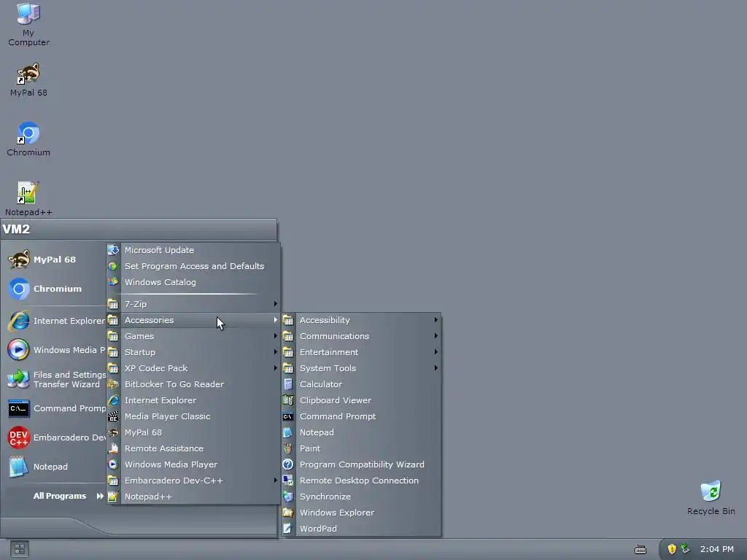The image size is (747, 560).
Task: Click the Paint icon in Accessories
Action: tap(287, 448)
